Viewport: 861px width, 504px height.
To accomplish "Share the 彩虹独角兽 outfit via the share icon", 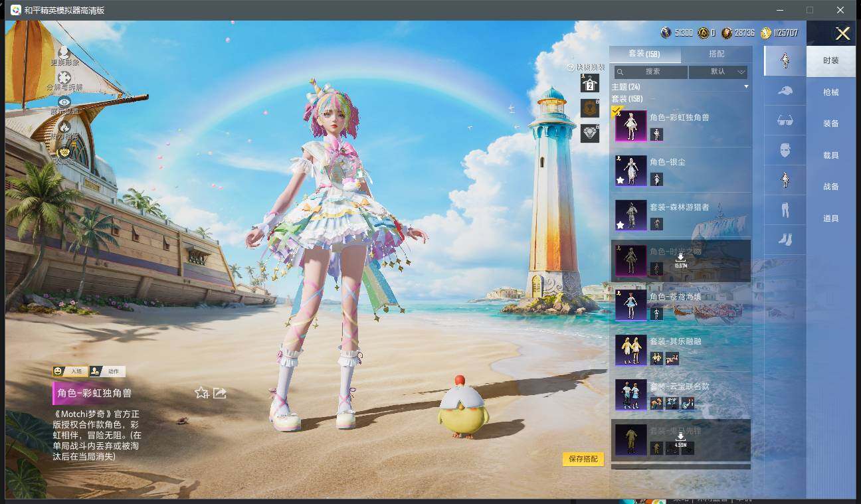I will tap(220, 393).
